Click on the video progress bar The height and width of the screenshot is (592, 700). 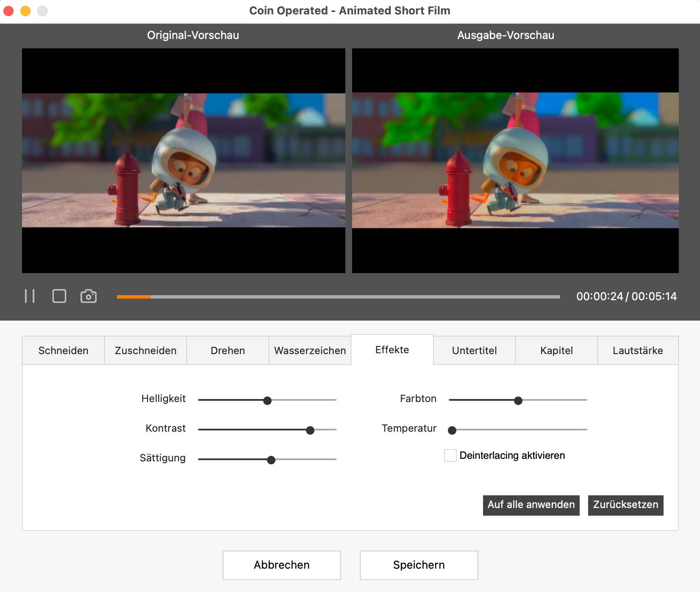coord(337,297)
